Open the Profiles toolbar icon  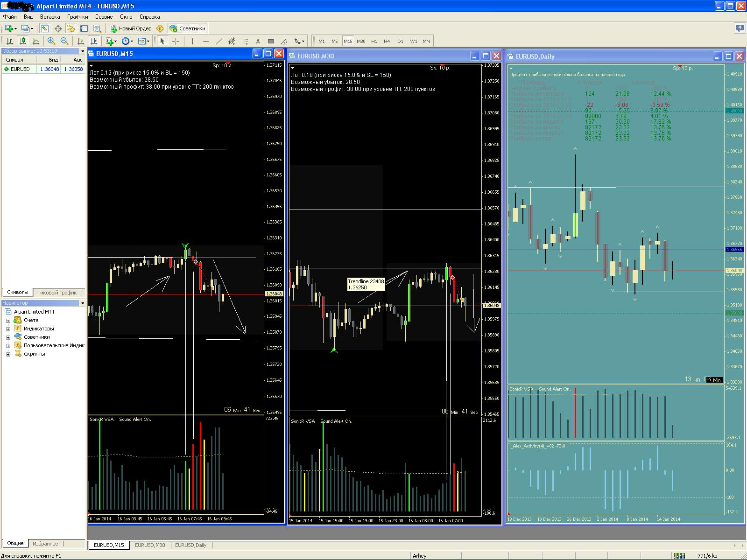click(27, 28)
